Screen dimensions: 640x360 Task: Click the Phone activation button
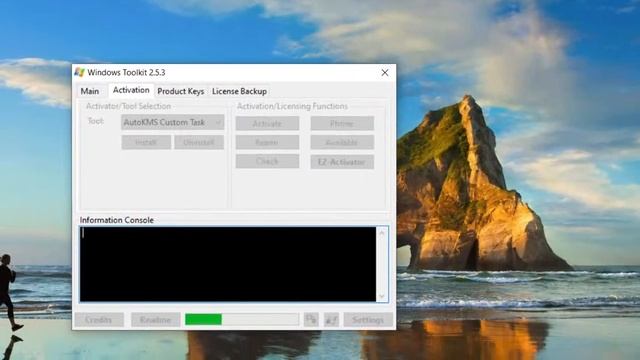tap(342, 123)
